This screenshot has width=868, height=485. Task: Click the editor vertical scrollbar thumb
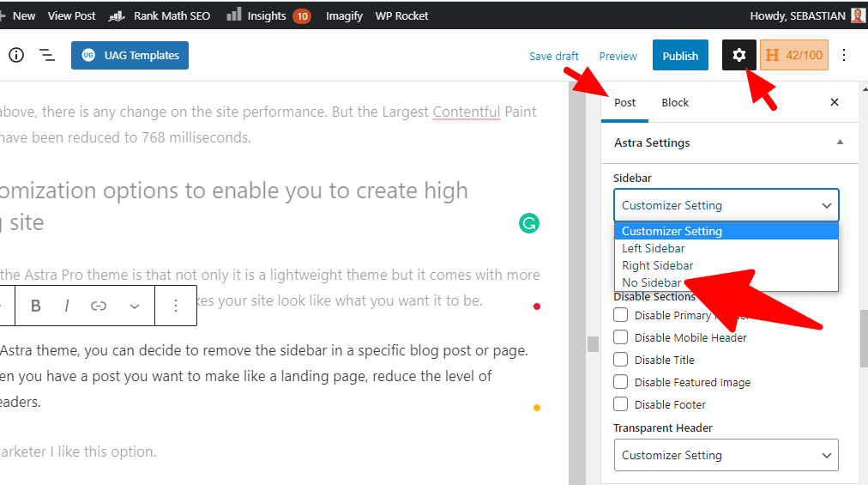click(593, 343)
